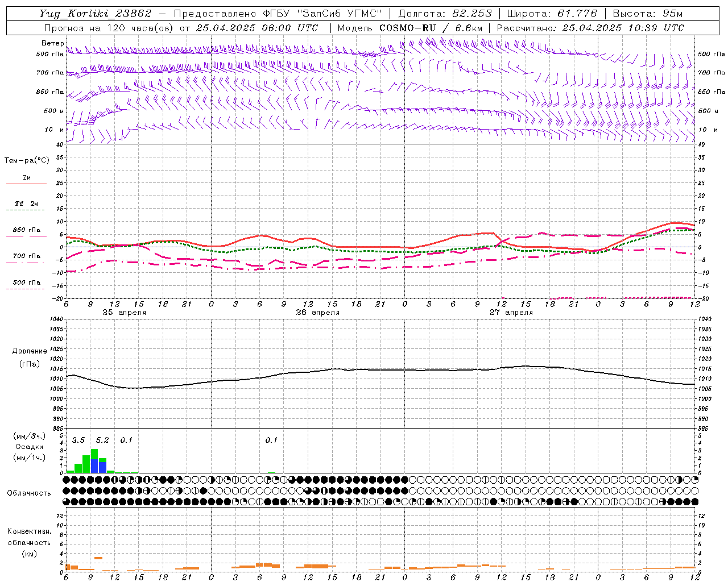Click the computed time 25.04.2025 10:39 UTC
Screen dimensions: 728x582
point(623,28)
